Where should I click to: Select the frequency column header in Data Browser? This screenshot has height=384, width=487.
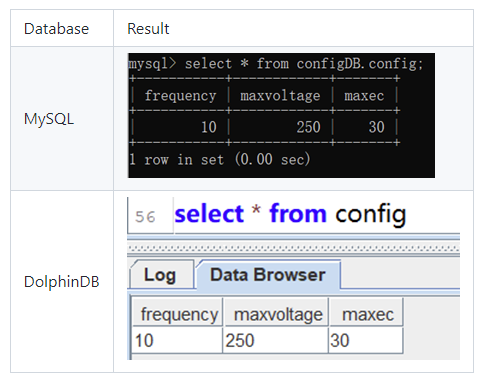[x=178, y=314]
